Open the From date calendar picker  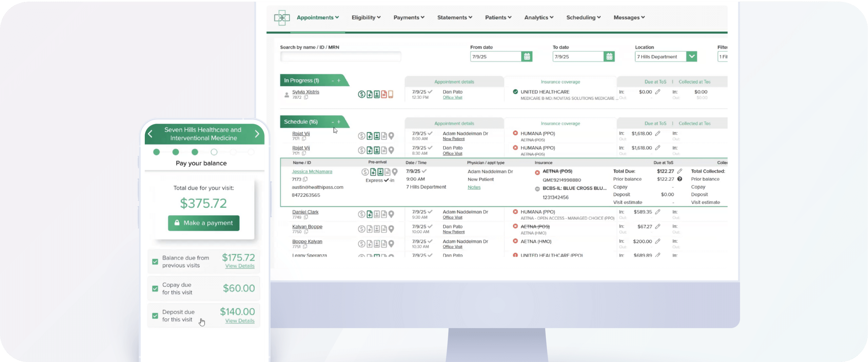527,57
